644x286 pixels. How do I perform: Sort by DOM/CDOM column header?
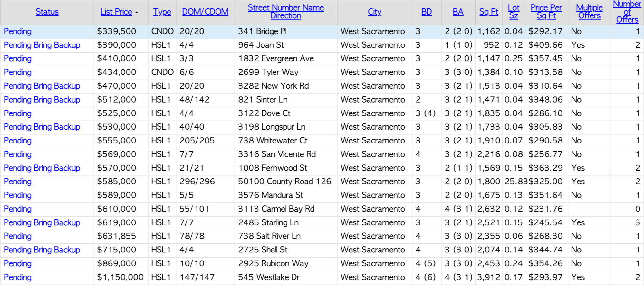(205, 12)
